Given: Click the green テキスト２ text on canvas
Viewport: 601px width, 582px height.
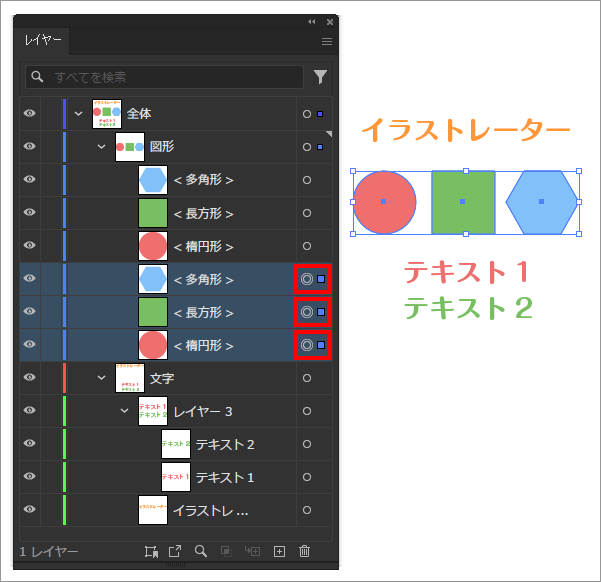Looking at the screenshot, I should [468, 307].
